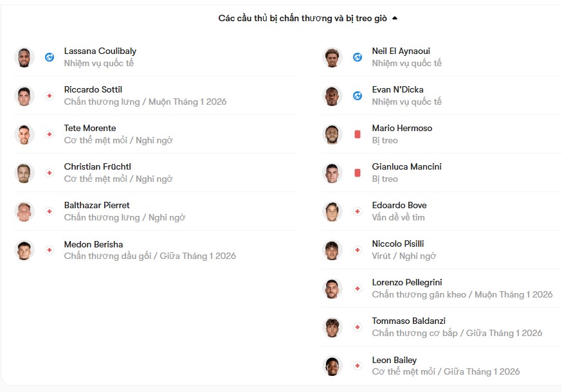Collapse the injured and suspended players section

coord(395,18)
